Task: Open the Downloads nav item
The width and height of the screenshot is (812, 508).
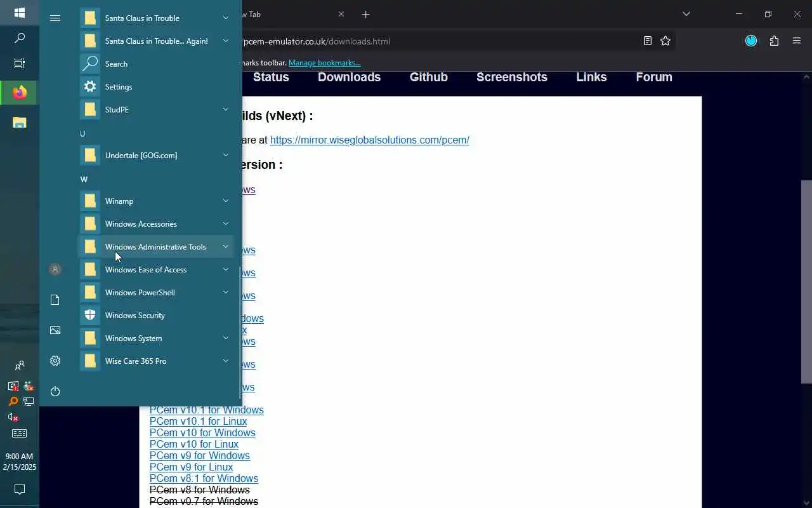Action: click(349, 77)
